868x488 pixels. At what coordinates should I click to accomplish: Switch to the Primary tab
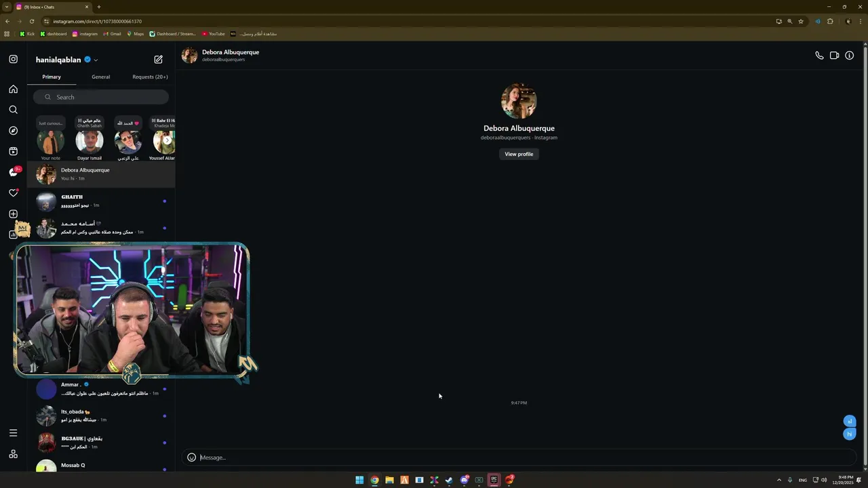[x=52, y=77]
